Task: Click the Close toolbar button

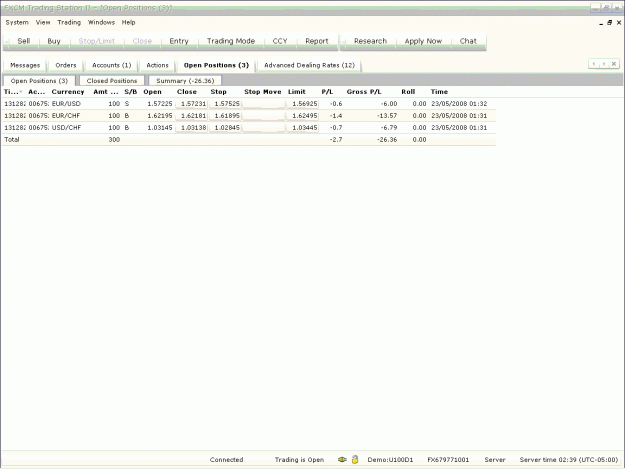Action: [x=142, y=41]
